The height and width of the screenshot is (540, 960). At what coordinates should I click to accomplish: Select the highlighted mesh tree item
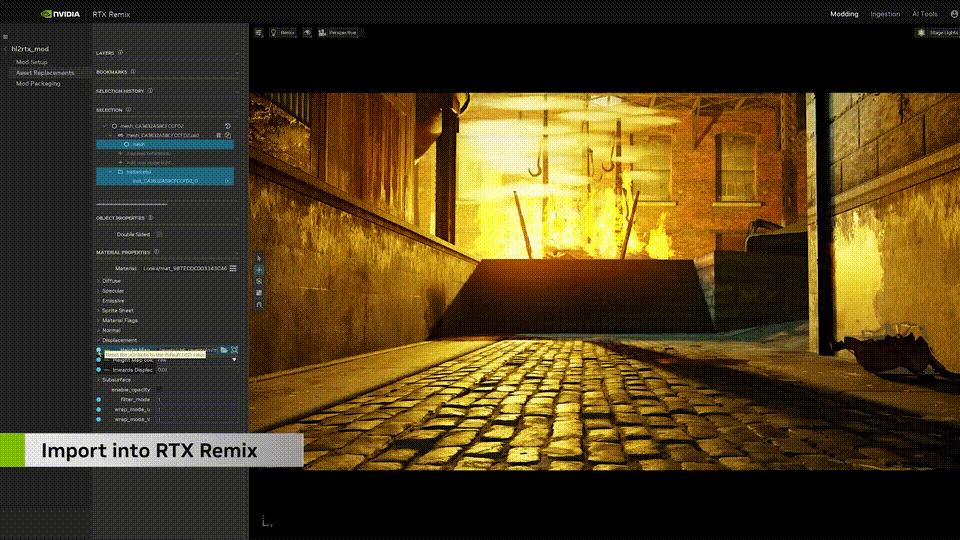(x=165, y=144)
